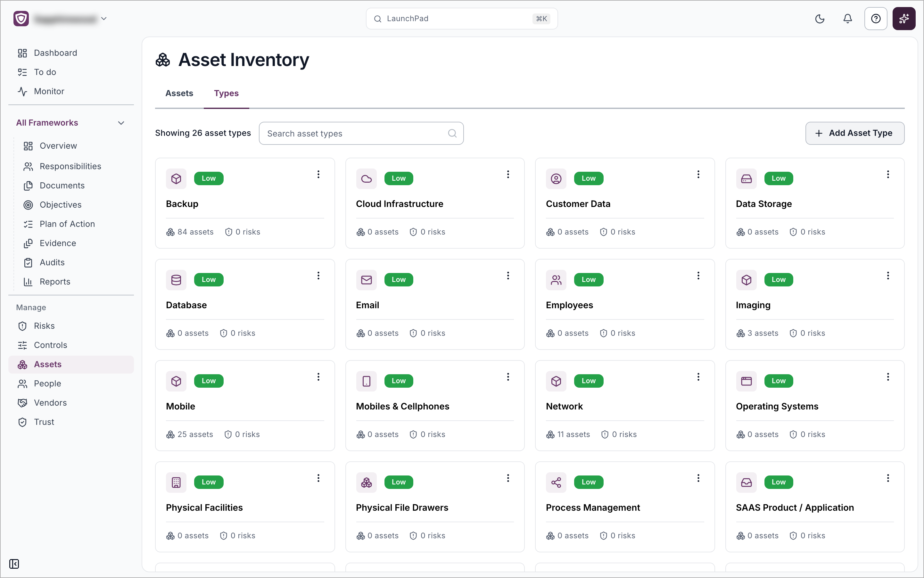Open Monitor from the sidebar
Image resolution: width=924 pixels, height=578 pixels.
[x=71, y=91]
